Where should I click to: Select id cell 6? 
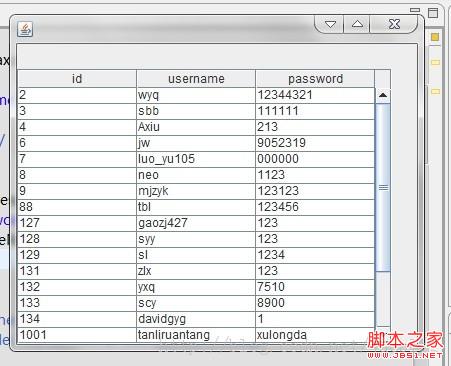tap(77, 143)
